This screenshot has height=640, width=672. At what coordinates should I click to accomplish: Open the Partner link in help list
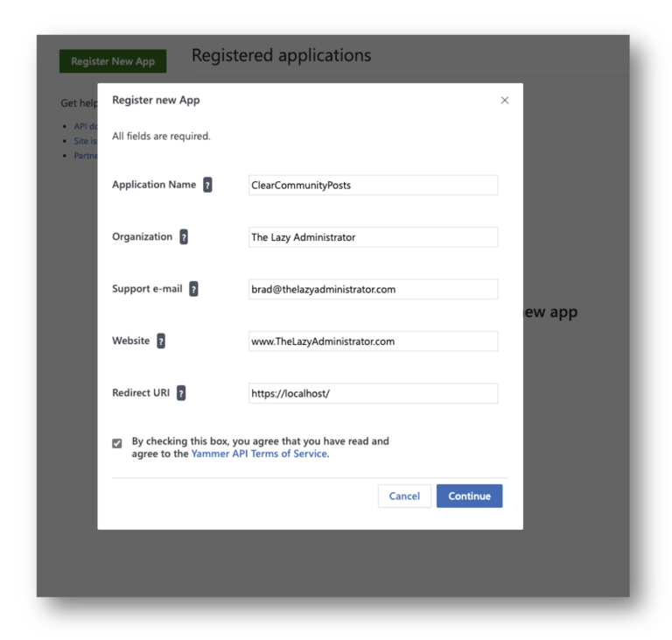click(85, 155)
